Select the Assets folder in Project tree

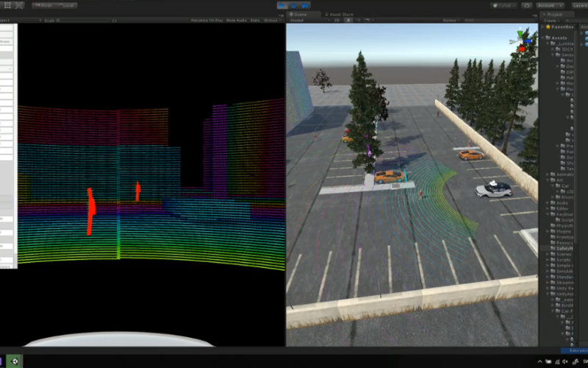tap(560, 37)
